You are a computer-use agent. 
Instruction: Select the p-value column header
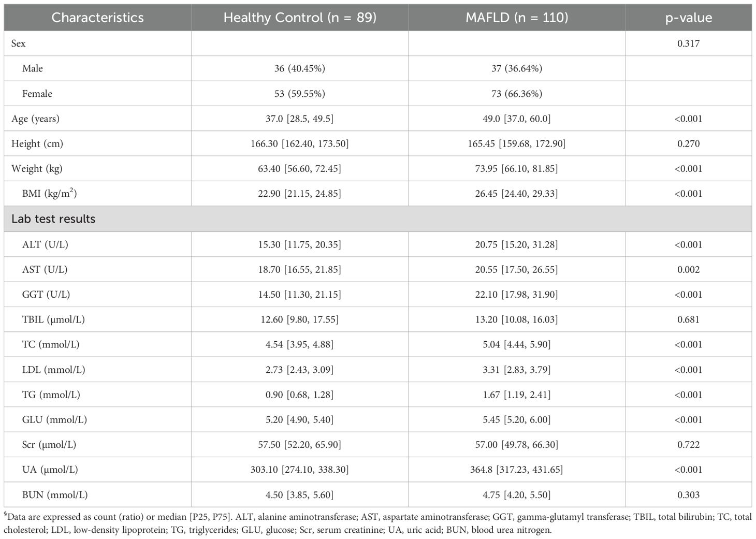tap(688, 18)
